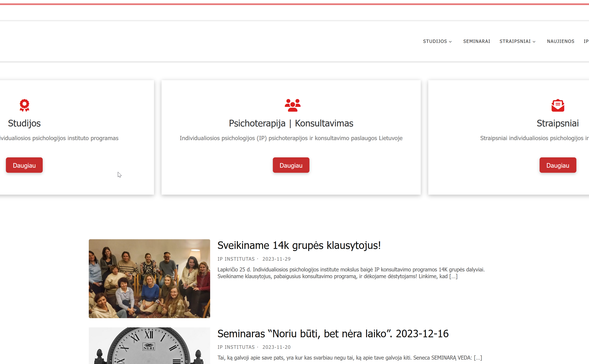Click the Studijos award ribbon icon
Screen dimensions: 589x364
pyautogui.click(x=24, y=105)
